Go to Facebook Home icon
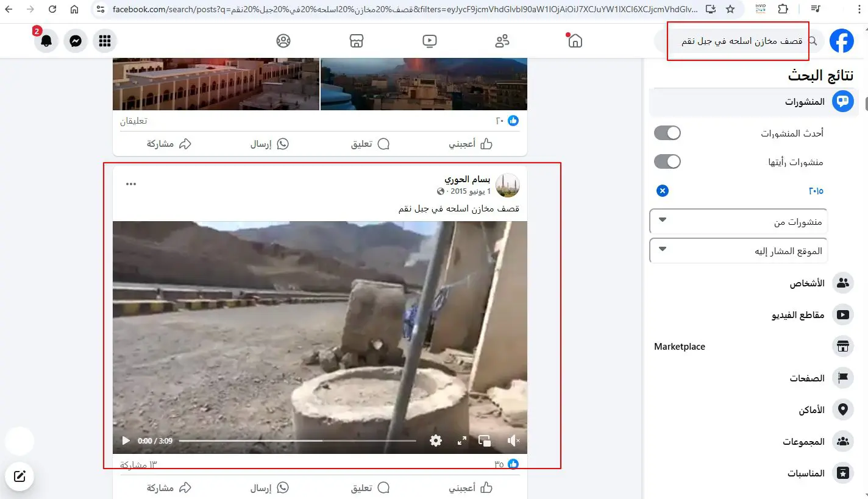Image resolution: width=868 pixels, height=499 pixels. click(575, 41)
